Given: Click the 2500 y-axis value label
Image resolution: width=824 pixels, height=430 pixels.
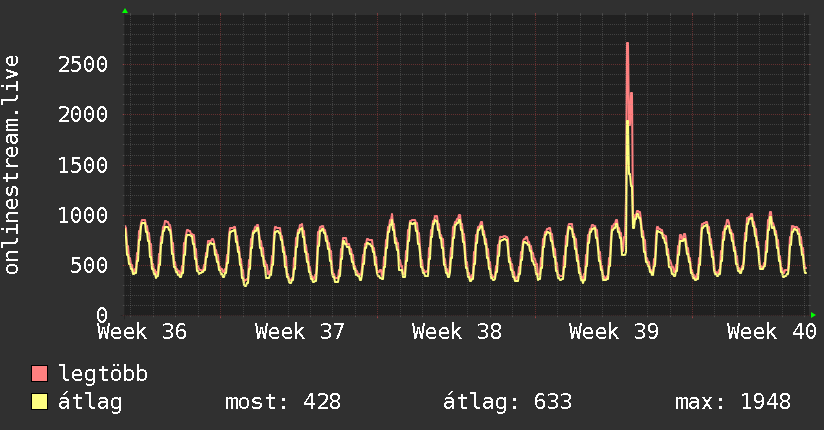Looking at the screenshot, I should pyautogui.click(x=83, y=65).
